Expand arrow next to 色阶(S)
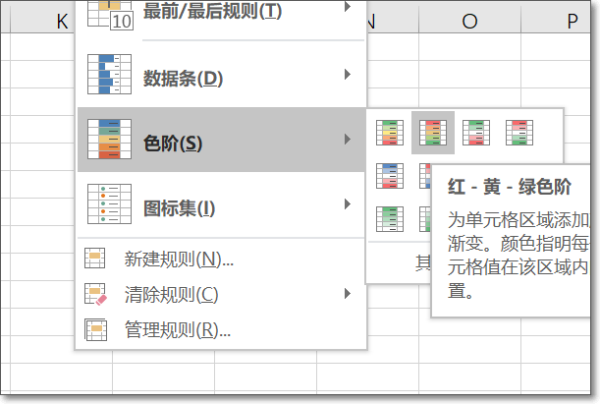The height and width of the screenshot is (404, 600). tap(347, 139)
